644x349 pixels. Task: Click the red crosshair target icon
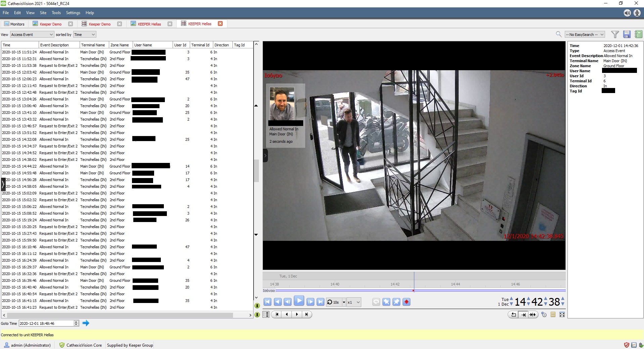tap(407, 302)
